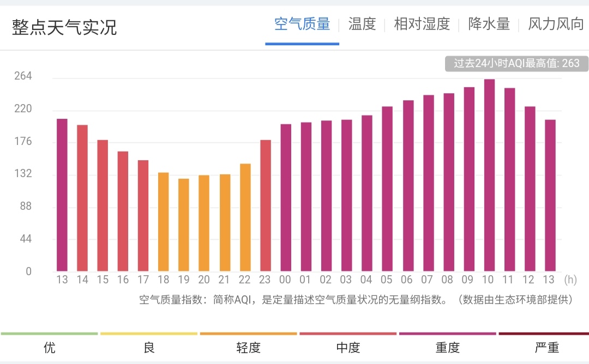
Task: Click the purple 重度 color bar in legend
Action: pos(447,333)
